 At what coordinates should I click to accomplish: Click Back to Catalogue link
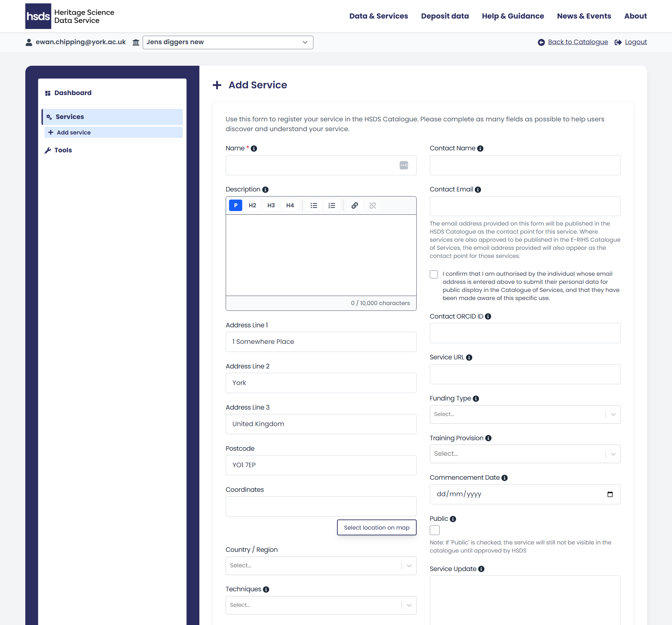(578, 42)
